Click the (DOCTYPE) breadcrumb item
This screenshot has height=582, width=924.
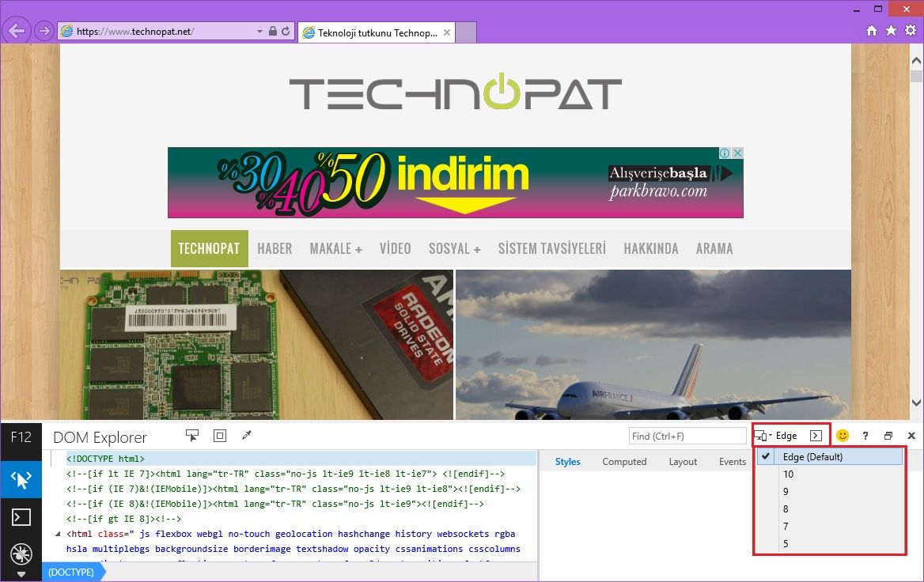(73, 572)
